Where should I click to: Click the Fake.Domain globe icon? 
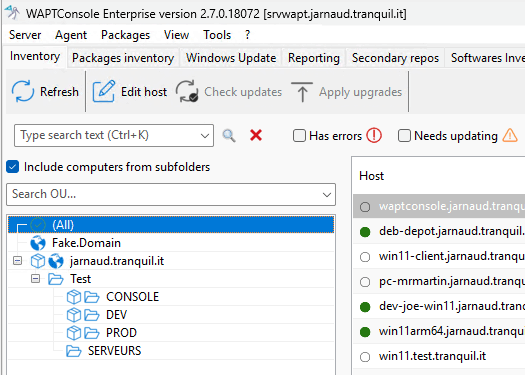pos(38,243)
